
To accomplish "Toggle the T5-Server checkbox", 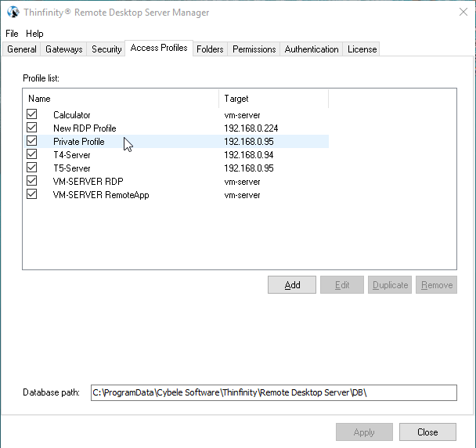I will coord(31,168).
